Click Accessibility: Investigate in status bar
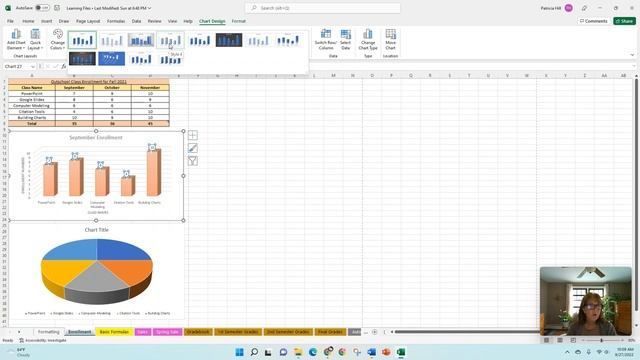The image size is (640, 360). [x=42, y=340]
